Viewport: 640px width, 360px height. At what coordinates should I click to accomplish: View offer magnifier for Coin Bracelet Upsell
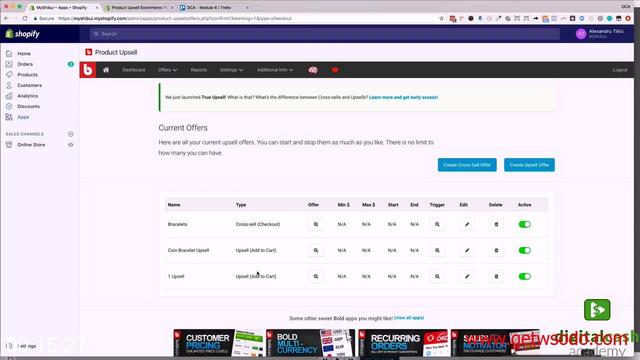[316, 250]
